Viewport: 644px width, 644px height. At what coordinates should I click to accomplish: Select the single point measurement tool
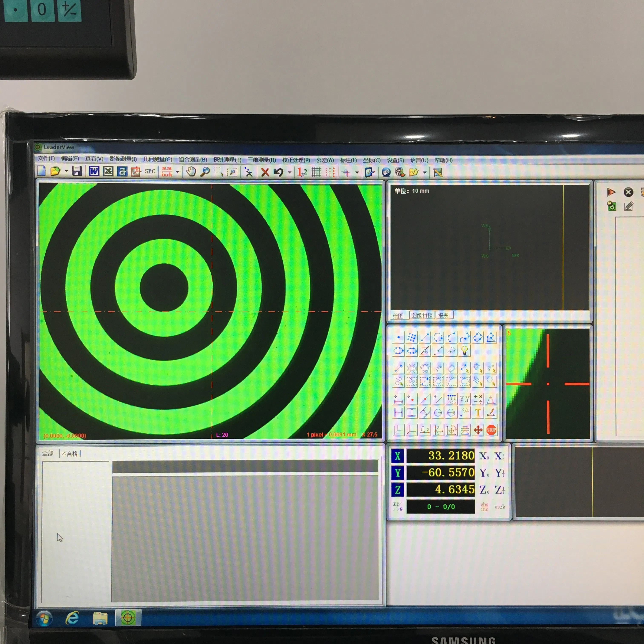(398, 338)
